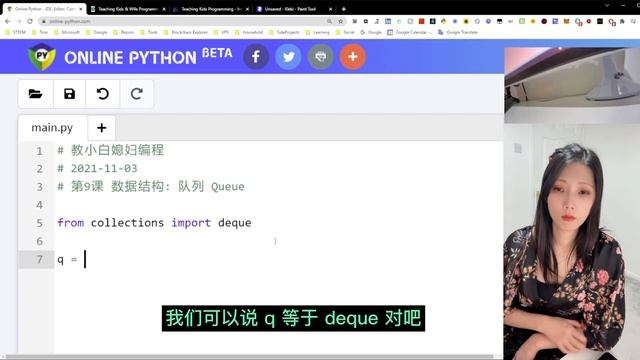Open the Tools bookmarks folder
The height and width of the screenshot is (360, 640).
click(x=149, y=32)
